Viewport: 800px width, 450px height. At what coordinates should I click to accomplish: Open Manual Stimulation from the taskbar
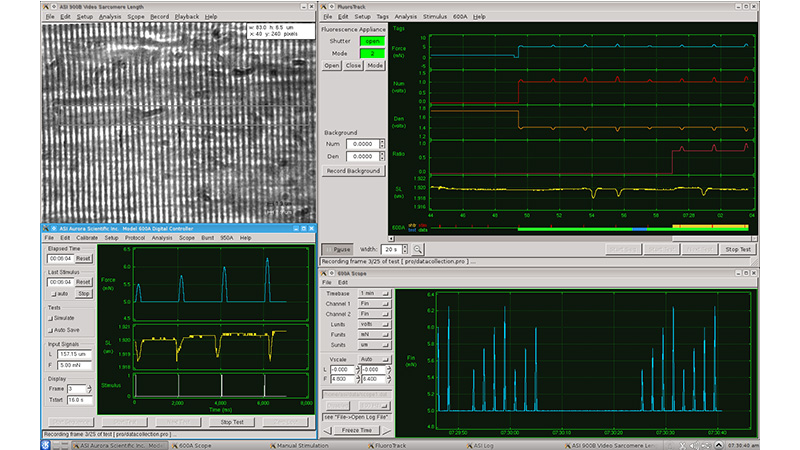(299, 446)
